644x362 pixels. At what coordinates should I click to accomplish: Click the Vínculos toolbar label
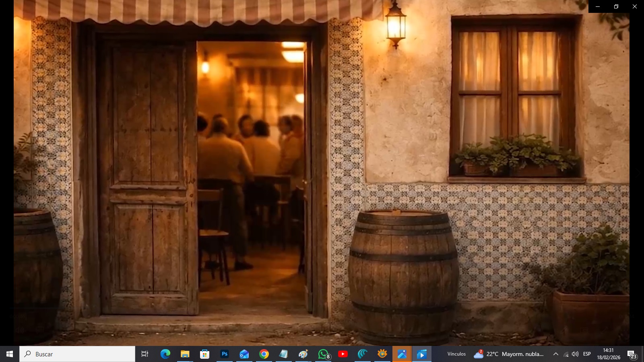click(456, 354)
